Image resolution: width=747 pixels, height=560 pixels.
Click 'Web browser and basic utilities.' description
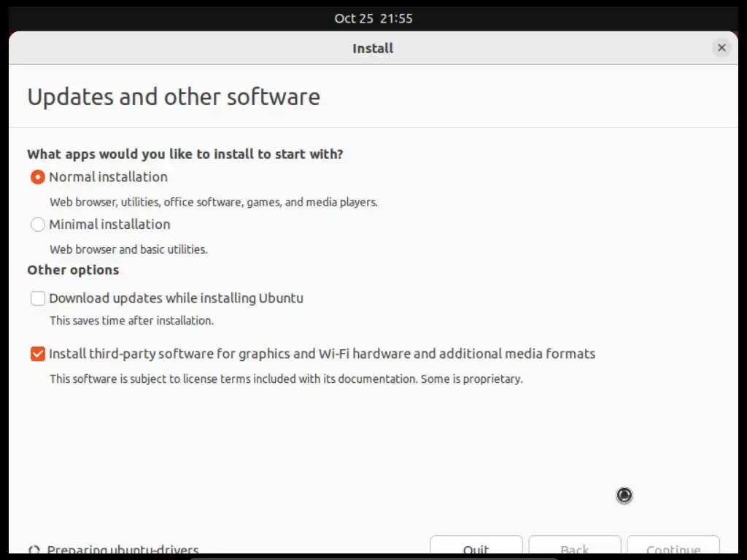128,249
